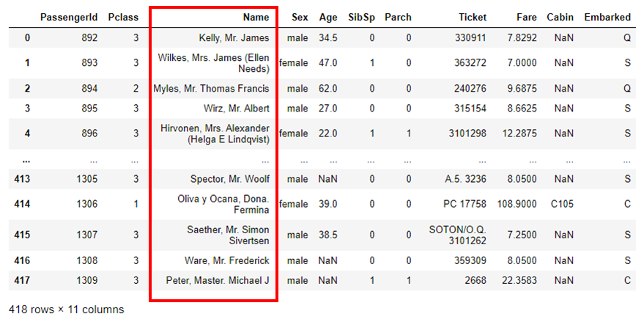Click ticket A.5. 3236
Screen dimensions: 644x322
466,179
